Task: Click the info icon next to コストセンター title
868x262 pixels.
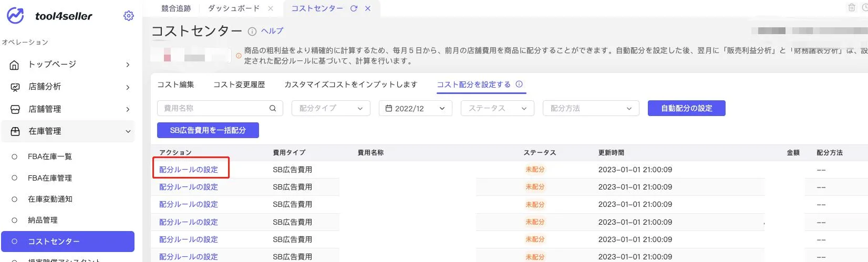Action: pyautogui.click(x=252, y=32)
